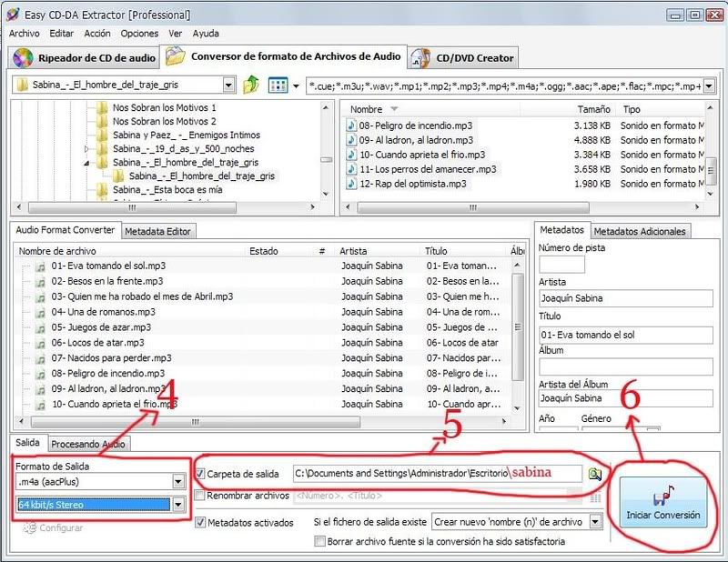Open the Ayuda menu
The width and height of the screenshot is (728, 562).
click(206, 34)
